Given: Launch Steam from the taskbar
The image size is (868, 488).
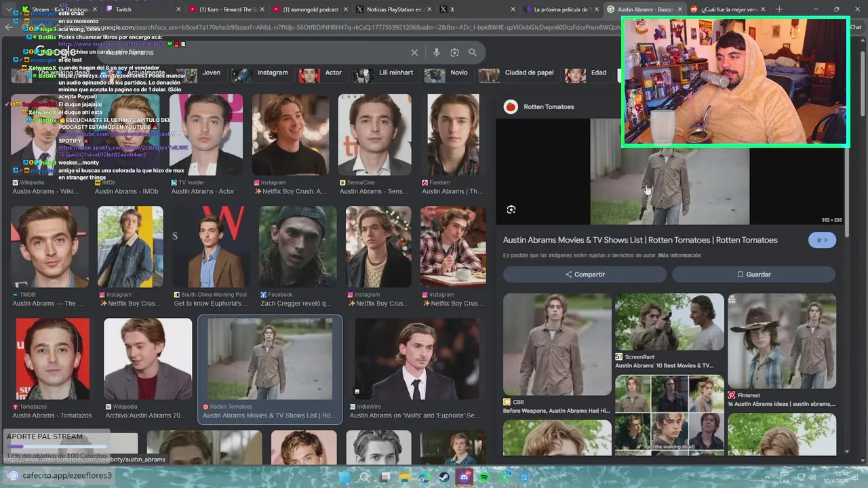Looking at the screenshot, I should 444,477.
